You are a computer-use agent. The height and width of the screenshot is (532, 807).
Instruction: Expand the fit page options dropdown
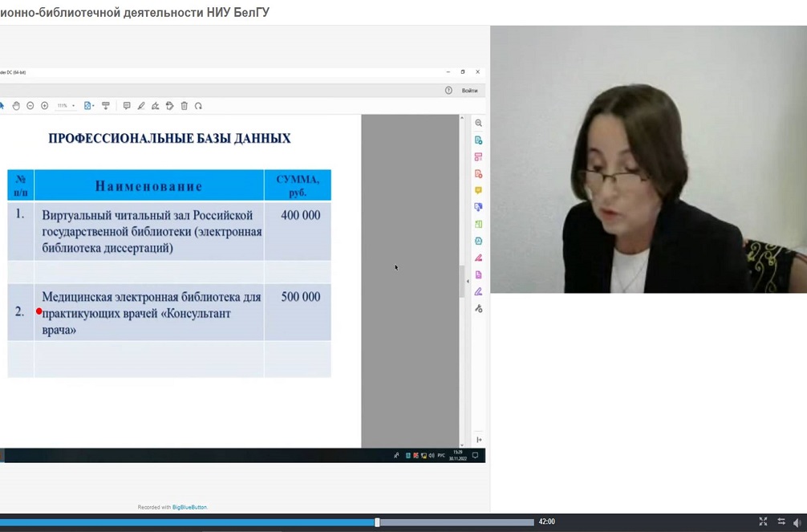pyautogui.click(x=90, y=106)
